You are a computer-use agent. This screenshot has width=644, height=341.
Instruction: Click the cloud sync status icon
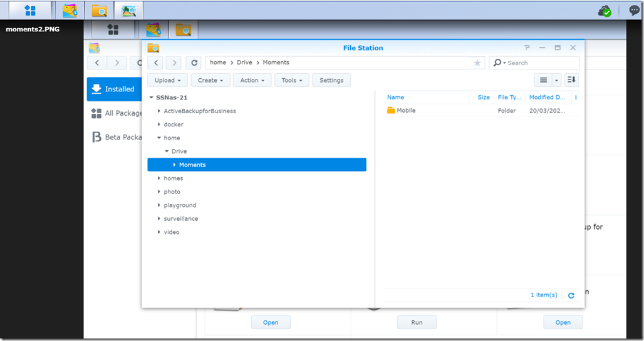coord(604,11)
